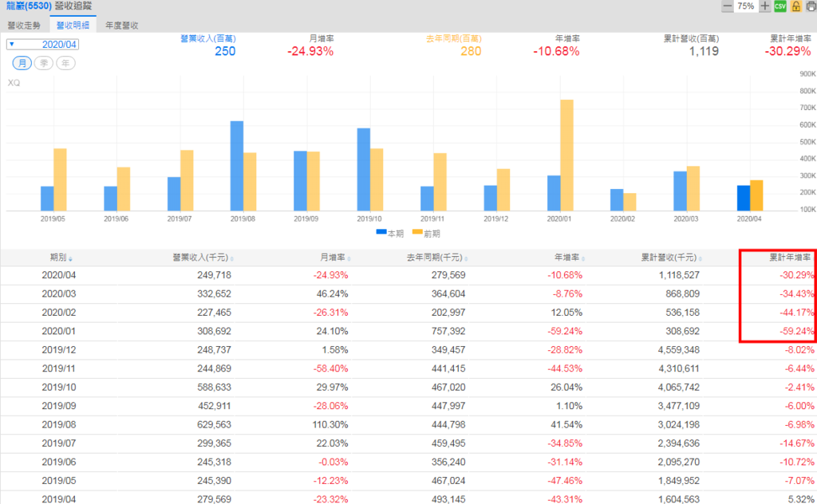Click cumulative revenue cell 1,118,527

679,275
